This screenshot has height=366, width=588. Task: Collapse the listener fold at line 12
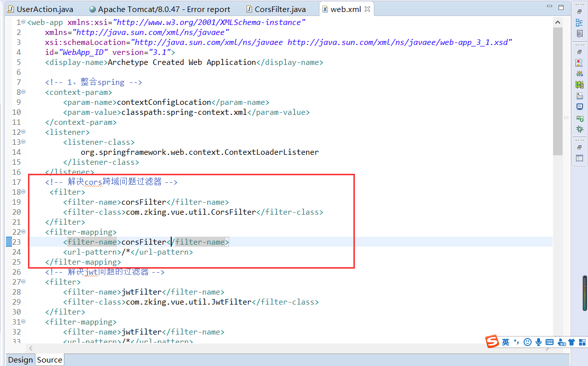click(23, 132)
